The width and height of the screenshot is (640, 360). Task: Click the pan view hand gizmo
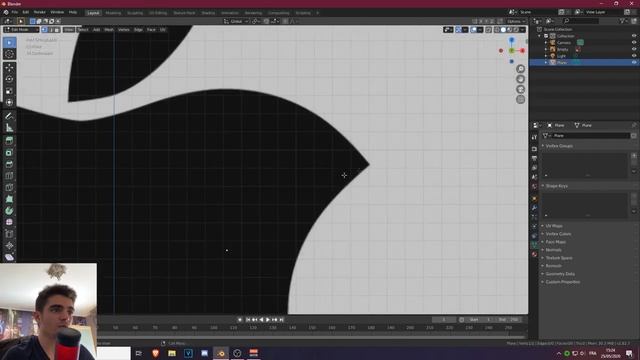(x=520, y=79)
